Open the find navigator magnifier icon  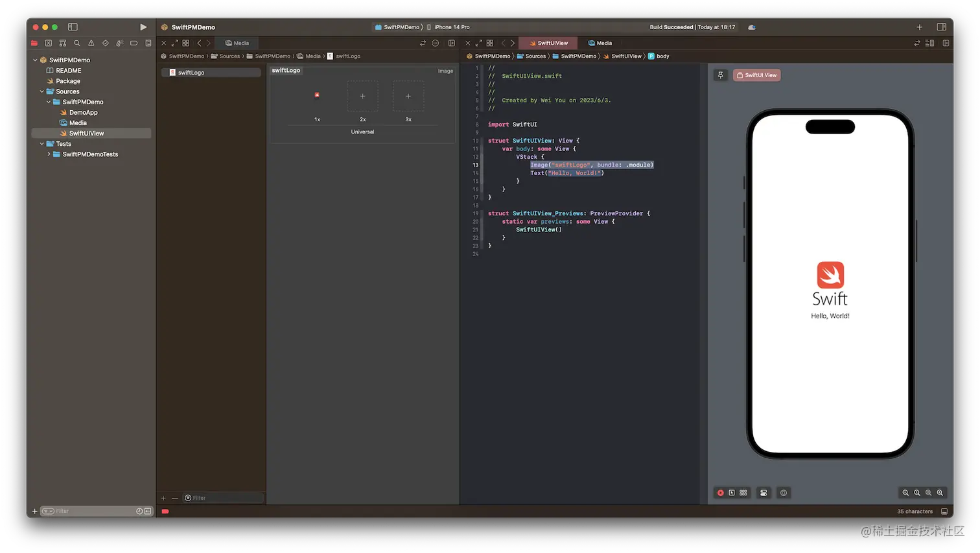point(77,43)
